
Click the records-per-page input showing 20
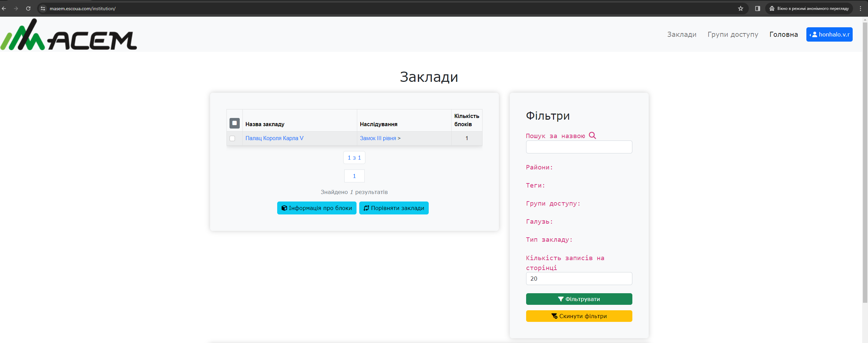pos(579,279)
